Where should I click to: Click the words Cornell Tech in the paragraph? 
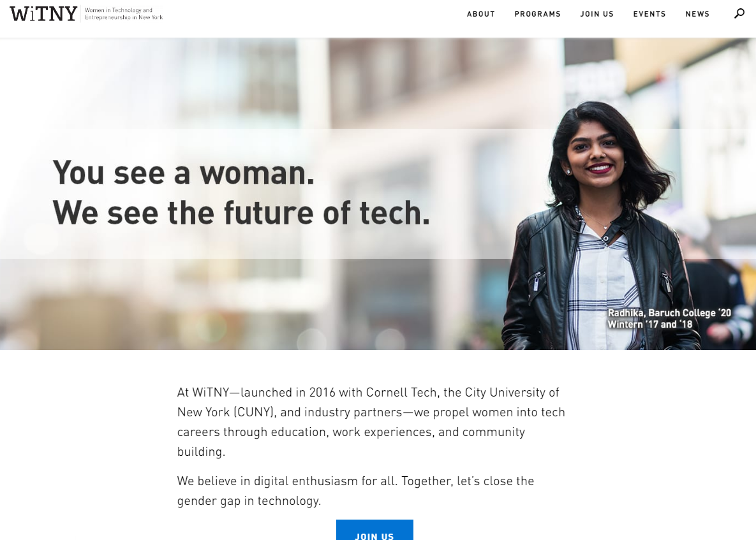(401, 393)
